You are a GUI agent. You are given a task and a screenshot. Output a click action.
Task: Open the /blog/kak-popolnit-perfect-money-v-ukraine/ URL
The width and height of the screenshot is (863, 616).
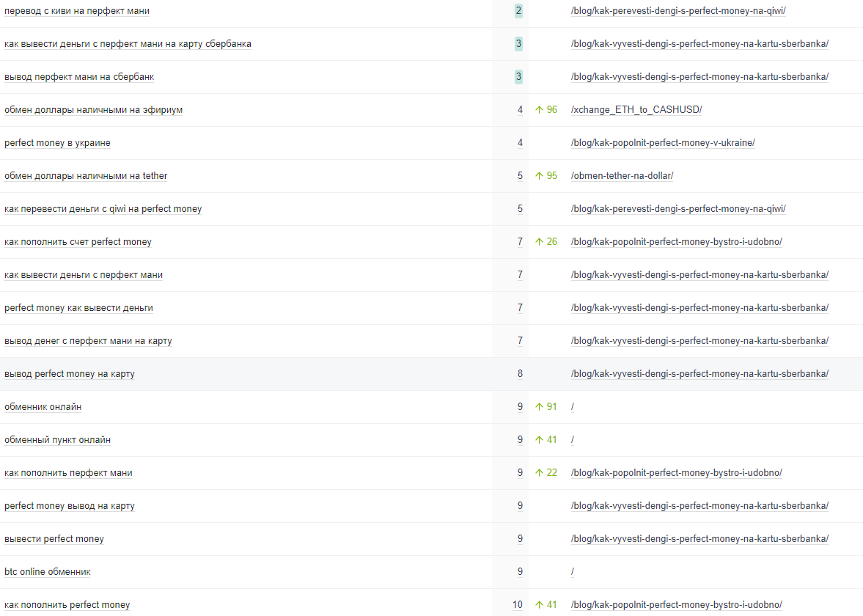click(663, 143)
